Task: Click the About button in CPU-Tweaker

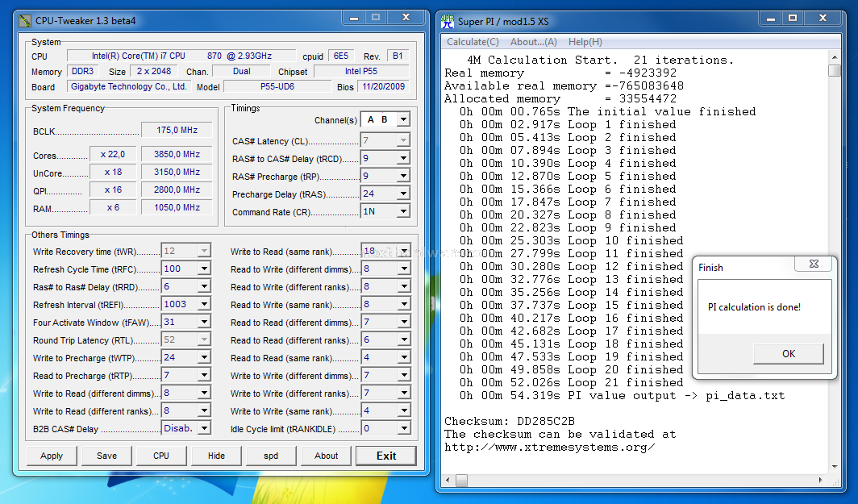Action: 326,456
